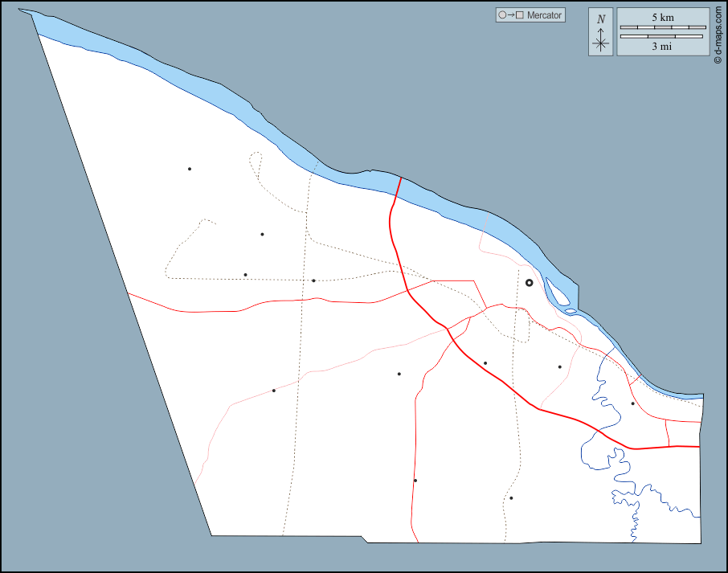Click the 5 km scale bar

663,27
